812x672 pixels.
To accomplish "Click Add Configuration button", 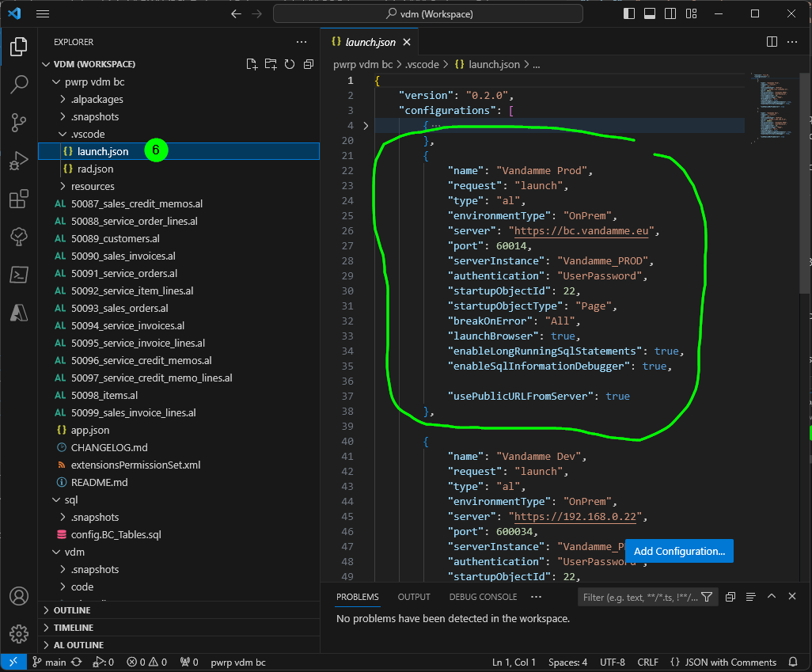I will pyautogui.click(x=679, y=551).
